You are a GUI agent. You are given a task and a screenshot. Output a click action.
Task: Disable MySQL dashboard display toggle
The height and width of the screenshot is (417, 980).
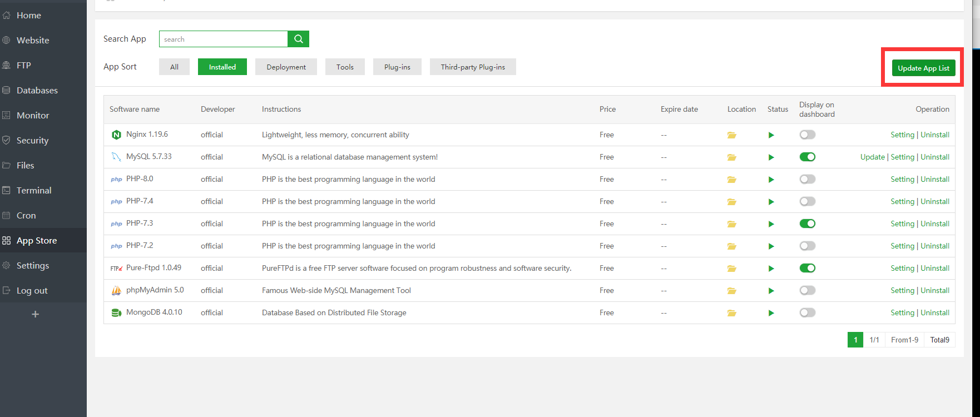tap(807, 157)
